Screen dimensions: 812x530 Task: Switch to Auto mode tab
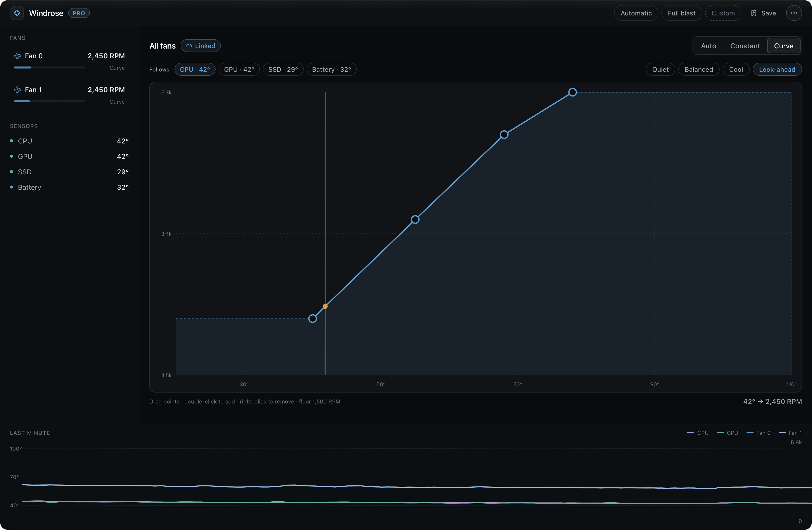[708, 46]
